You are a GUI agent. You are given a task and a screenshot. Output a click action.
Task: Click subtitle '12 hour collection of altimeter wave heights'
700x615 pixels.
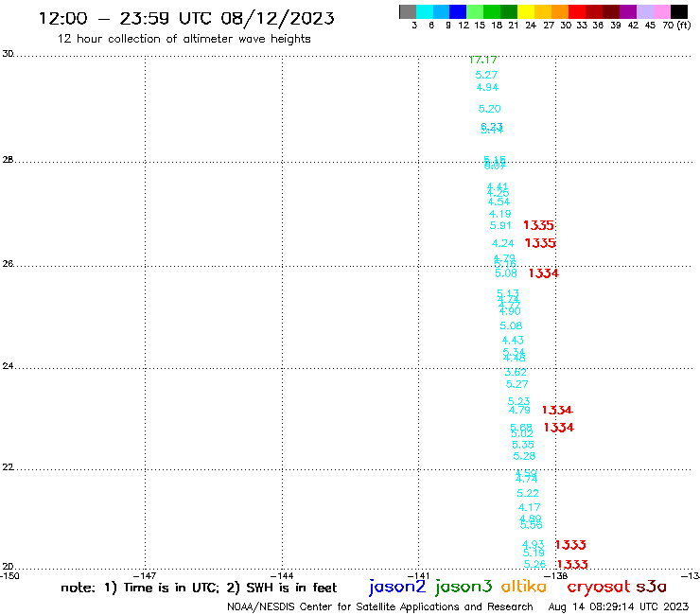[184, 39]
